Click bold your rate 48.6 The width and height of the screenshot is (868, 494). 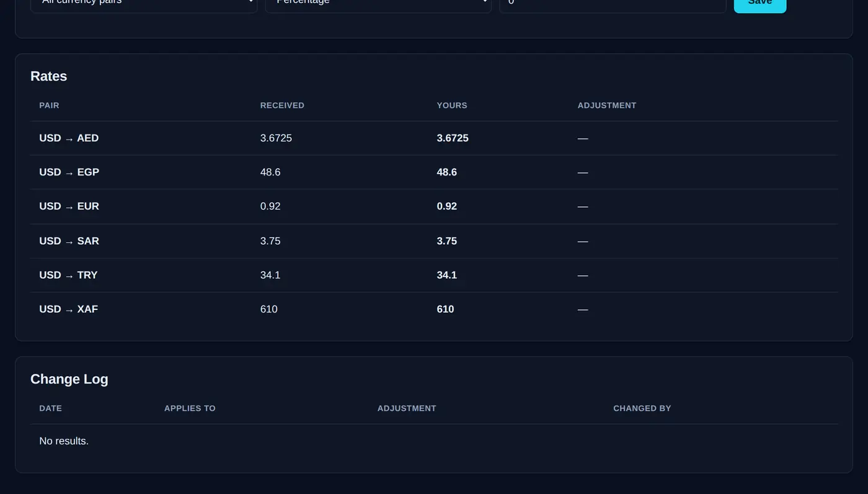(447, 172)
